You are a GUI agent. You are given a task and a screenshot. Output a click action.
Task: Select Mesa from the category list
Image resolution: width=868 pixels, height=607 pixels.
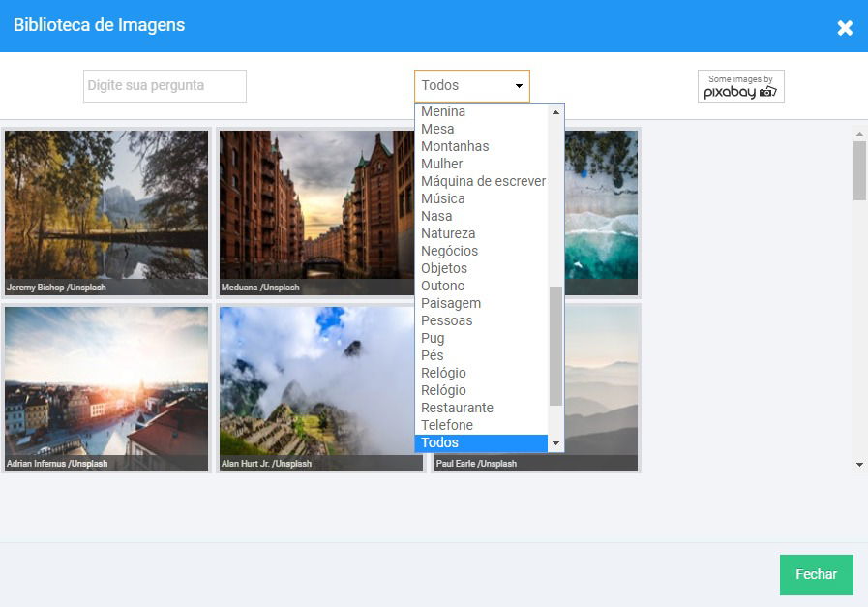[481, 129]
